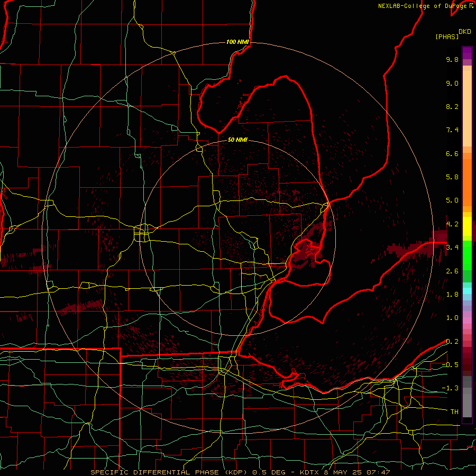476x476 pixels.
Task: Click the 5.8 value on color scale
Action: click(452, 177)
